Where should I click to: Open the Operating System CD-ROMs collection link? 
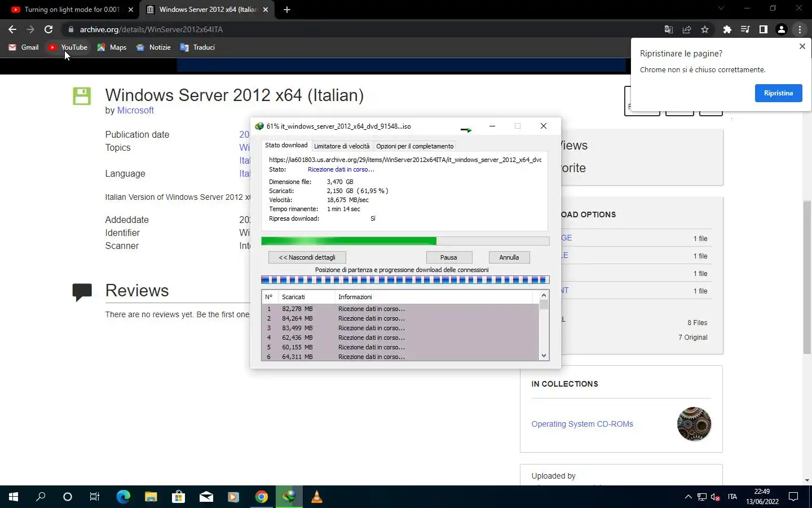tap(582, 424)
